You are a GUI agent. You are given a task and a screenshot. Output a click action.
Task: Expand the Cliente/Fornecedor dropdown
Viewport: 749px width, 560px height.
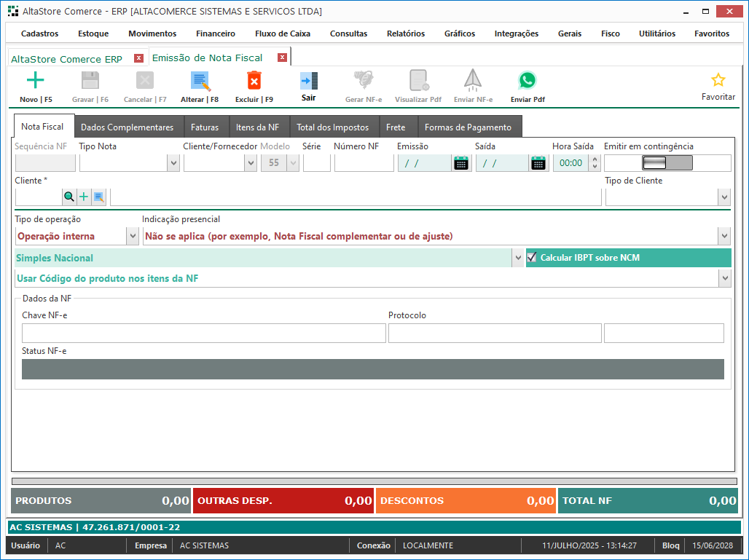click(x=251, y=163)
